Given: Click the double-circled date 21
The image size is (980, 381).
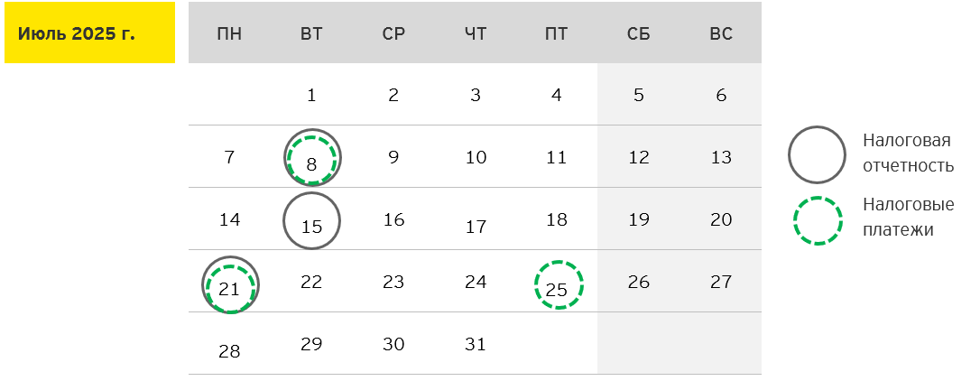Looking at the screenshot, I should click(x=229, y=284).
